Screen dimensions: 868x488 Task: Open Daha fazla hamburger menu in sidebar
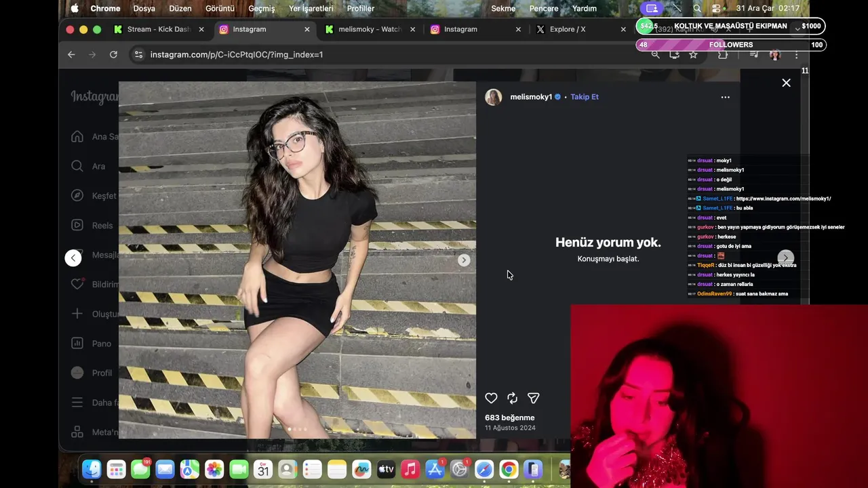(95, 403)
